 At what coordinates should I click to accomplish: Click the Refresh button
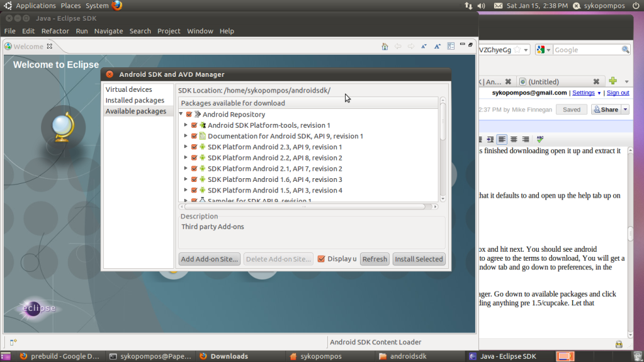[x=375, y=259]
